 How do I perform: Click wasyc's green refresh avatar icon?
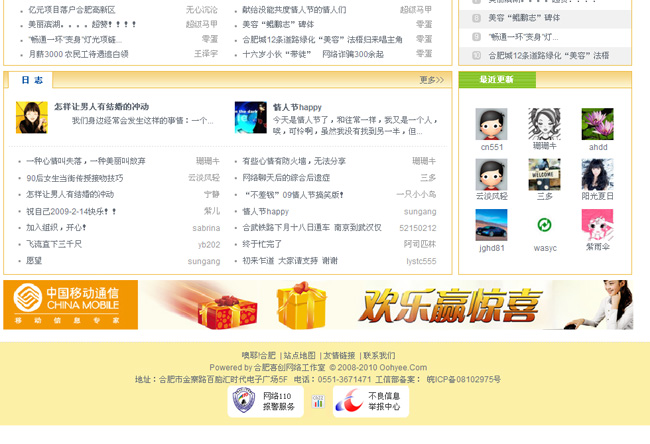[x=544, y=225]
